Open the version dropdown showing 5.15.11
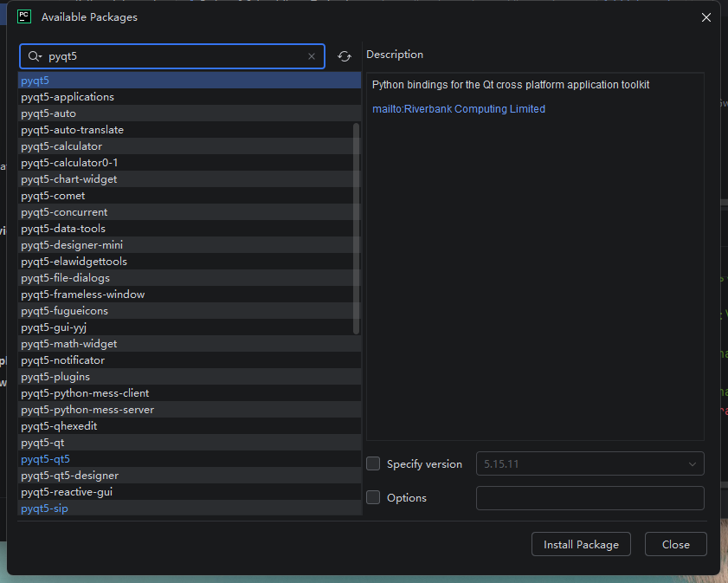The image size is (728, 583). [x=590, y=463]
